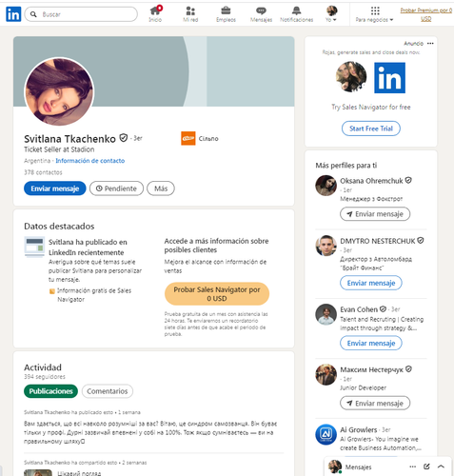Expand the Mensajes chat panel chevron
Image resolution: width=454 pixels, height=476 pixels.
441,466
